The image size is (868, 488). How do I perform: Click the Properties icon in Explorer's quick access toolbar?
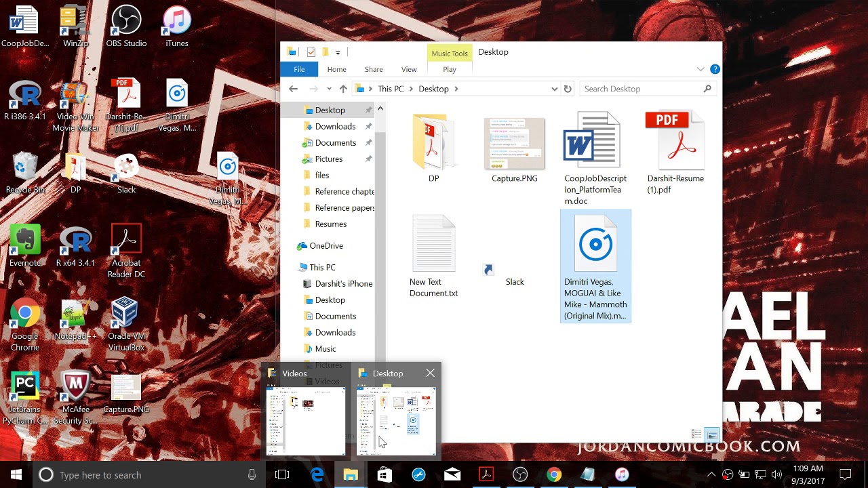click(x=311, y=52)
